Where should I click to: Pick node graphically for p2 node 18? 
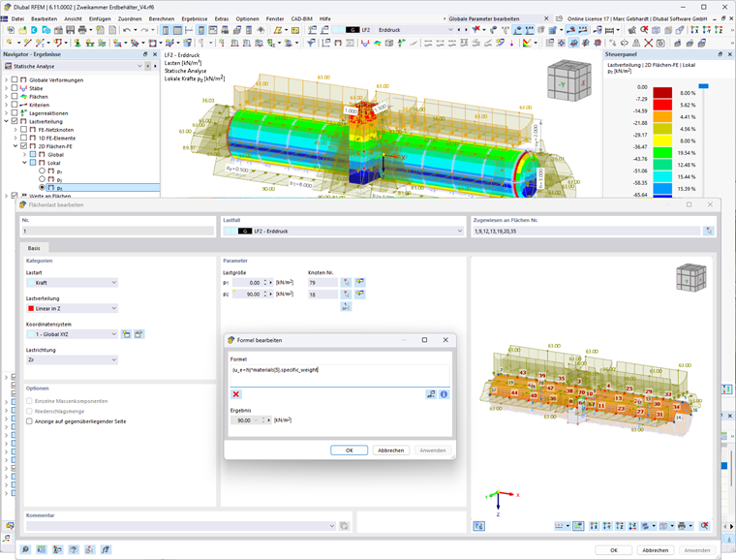[x=346, y=295]
